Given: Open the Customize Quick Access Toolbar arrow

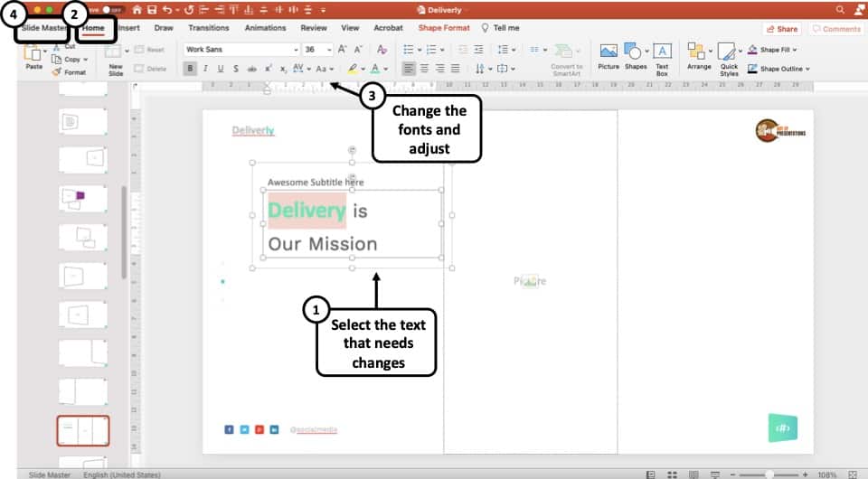Looking at the screenshot, I should [324, 10].
